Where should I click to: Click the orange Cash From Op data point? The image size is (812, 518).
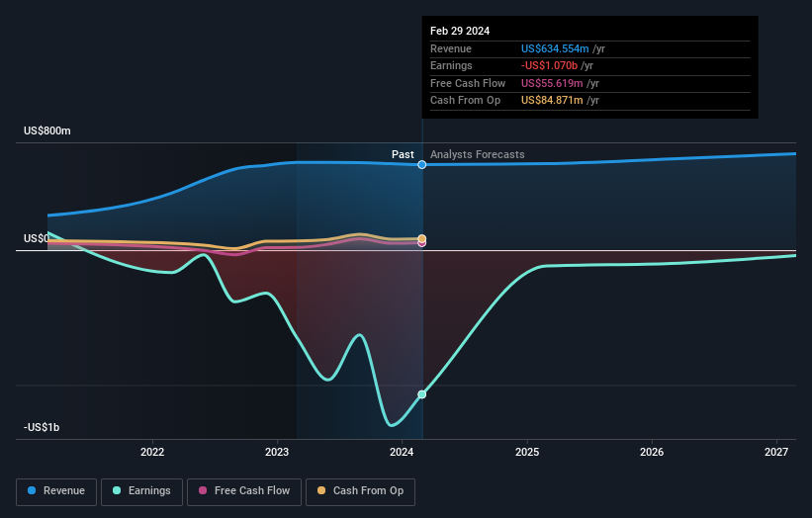(x=422, y=238)
